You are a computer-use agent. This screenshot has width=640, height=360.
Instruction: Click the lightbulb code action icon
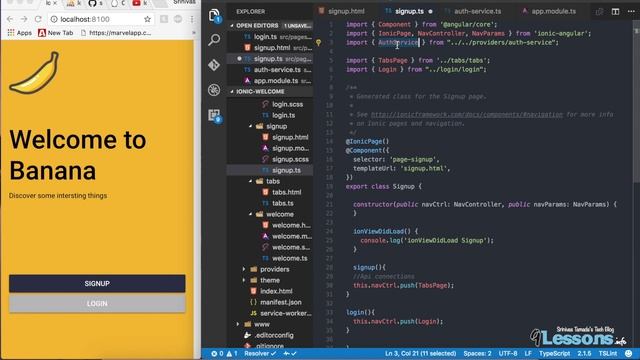318,42
